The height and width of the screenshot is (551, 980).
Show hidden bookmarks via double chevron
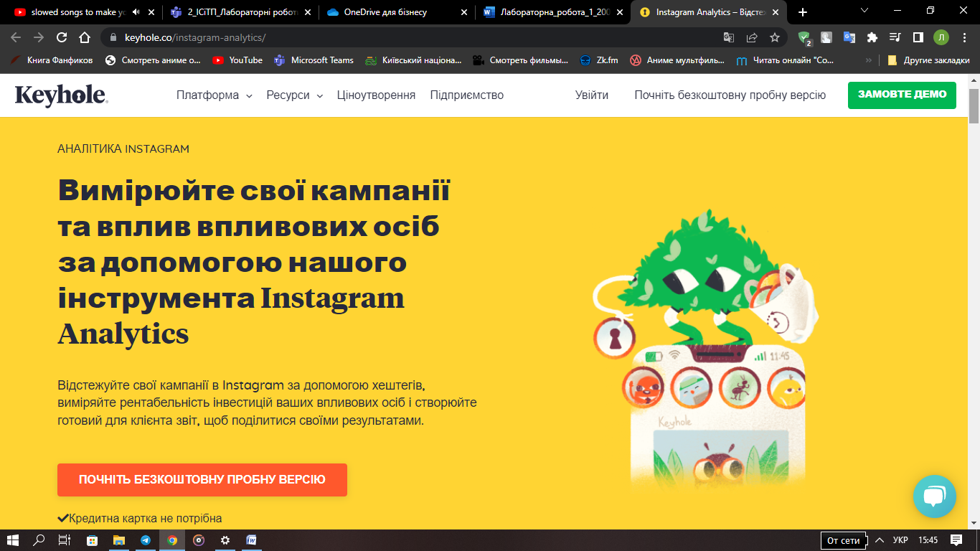(x=869, y=60)
